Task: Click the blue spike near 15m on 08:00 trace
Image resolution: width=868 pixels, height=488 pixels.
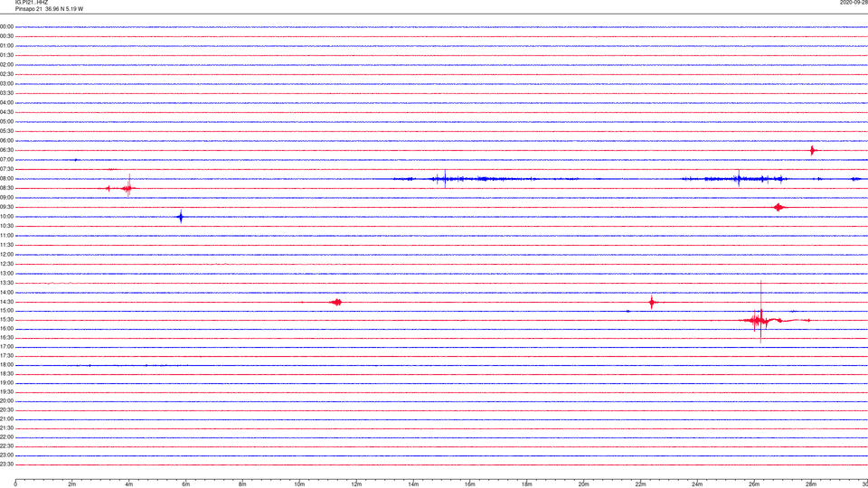Action: click(445, 179)
